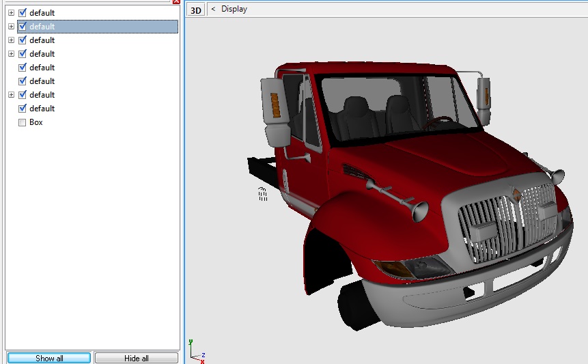Click the left arrow beside Display

pos(213,9)
